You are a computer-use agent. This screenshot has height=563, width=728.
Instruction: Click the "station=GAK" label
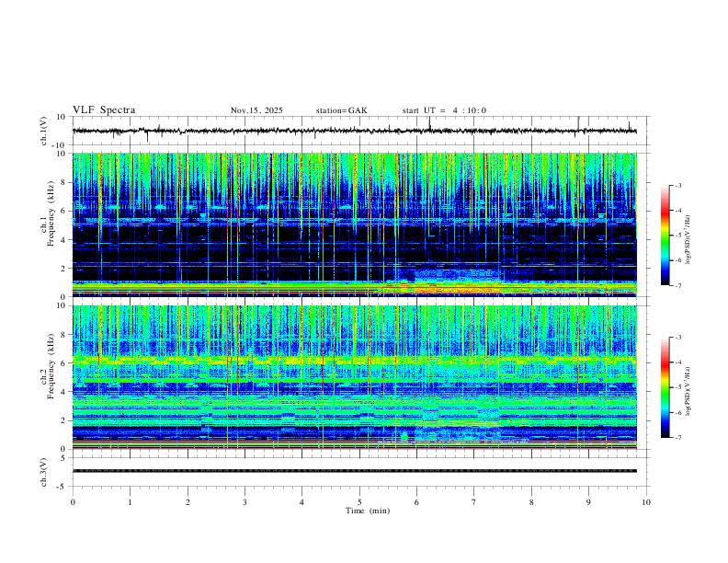point(341,110)
